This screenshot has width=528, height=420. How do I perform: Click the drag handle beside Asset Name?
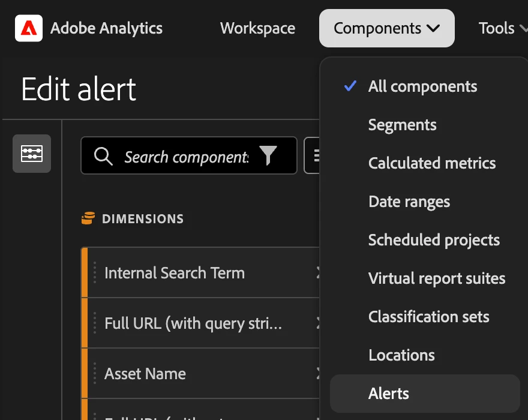pos(95,374)
